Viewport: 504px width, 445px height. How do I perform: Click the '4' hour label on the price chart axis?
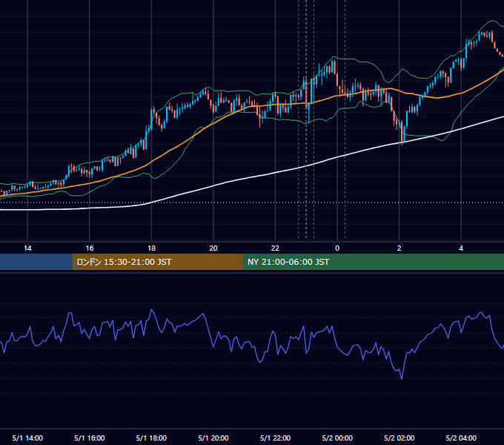(x=461, y=248)
